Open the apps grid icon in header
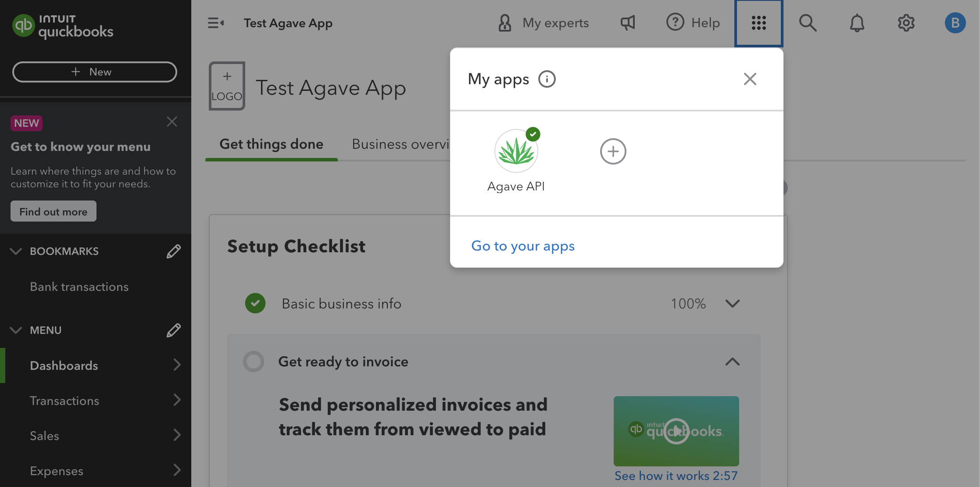Image resolution: width=980 pixels, height=487 pixels. tap(758, 23)
